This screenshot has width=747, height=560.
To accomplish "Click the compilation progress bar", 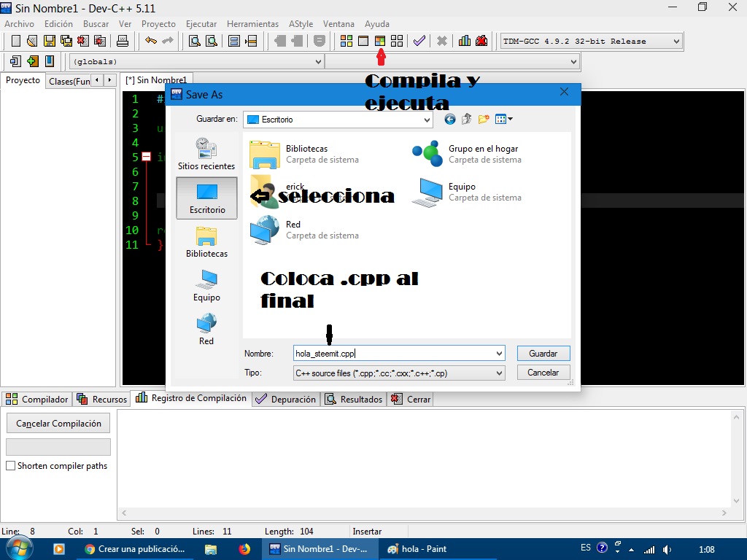I will tap(58, 447).
